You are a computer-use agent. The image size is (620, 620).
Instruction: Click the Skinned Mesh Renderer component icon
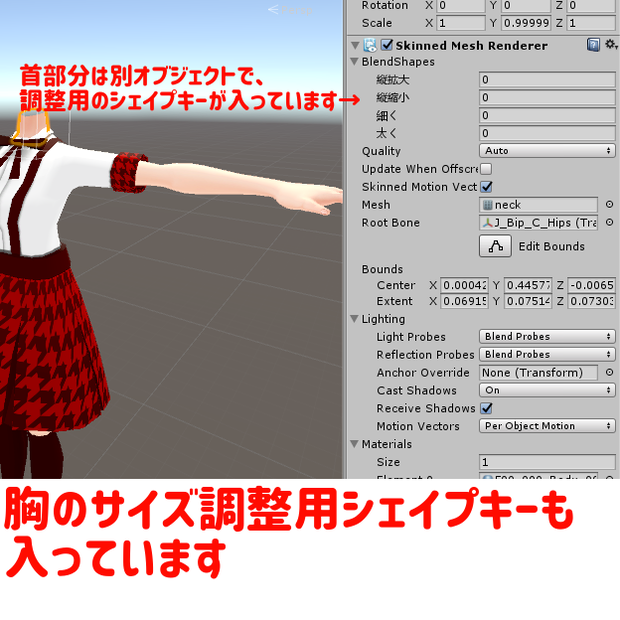click(370, 45)
